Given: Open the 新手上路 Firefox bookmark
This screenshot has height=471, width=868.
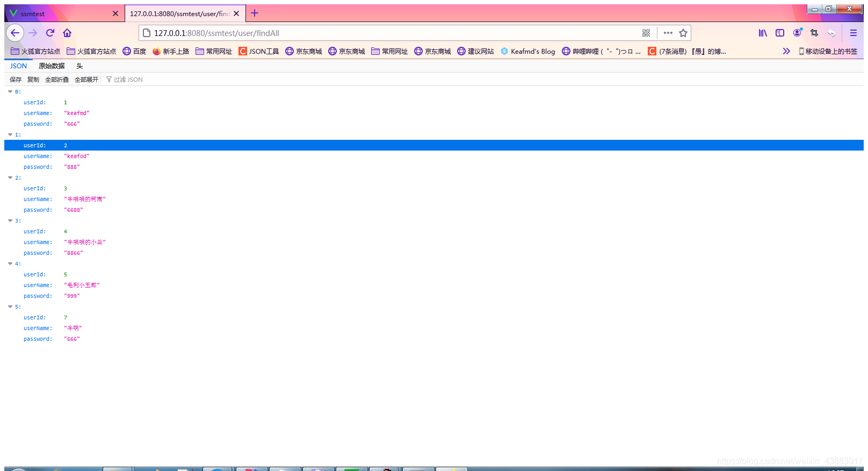Looking at the screenshot, I should pos(171,51).
